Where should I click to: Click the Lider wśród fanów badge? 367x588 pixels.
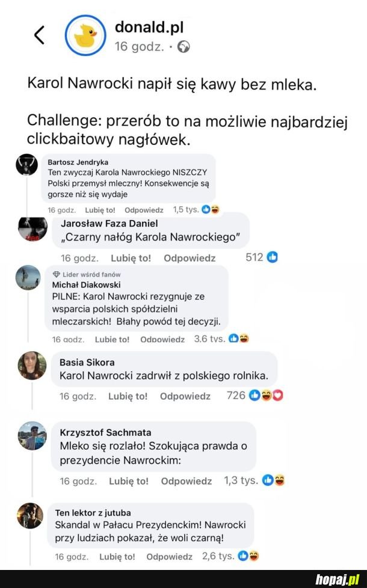(87, 274)
